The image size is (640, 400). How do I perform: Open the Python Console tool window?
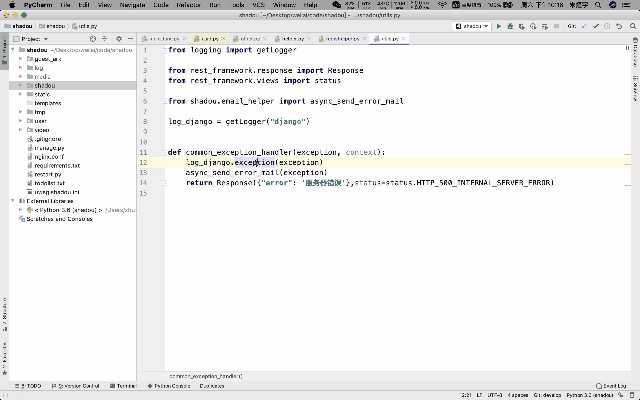click(169, 386)
